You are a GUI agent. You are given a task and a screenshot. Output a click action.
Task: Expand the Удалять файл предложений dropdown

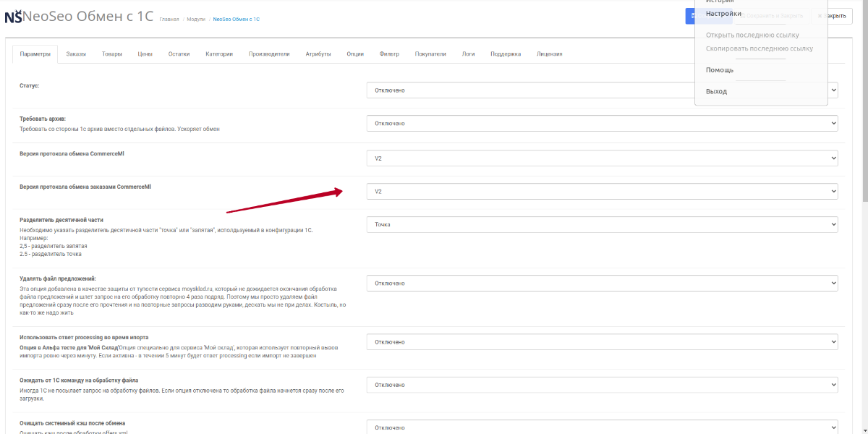tap(603, 284)
